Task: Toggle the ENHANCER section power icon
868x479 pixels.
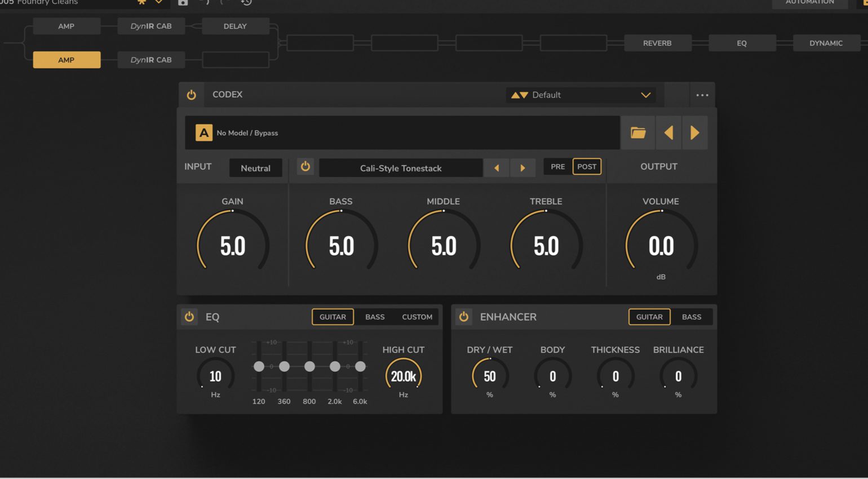Action: [464, 317]
